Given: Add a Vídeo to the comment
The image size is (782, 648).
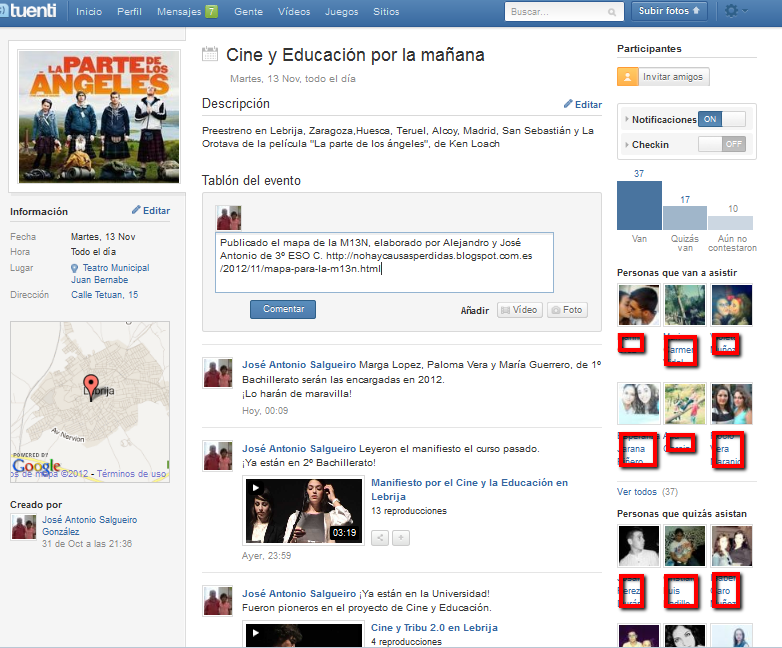Looking at the screenshot, I should [519, 310].
